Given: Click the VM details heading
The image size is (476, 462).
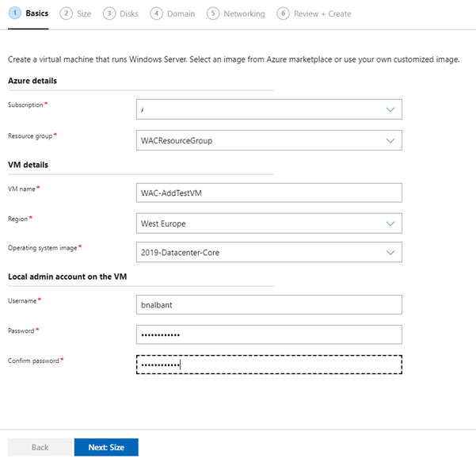Looking at the screenshot, I should (x=28, y=165).
